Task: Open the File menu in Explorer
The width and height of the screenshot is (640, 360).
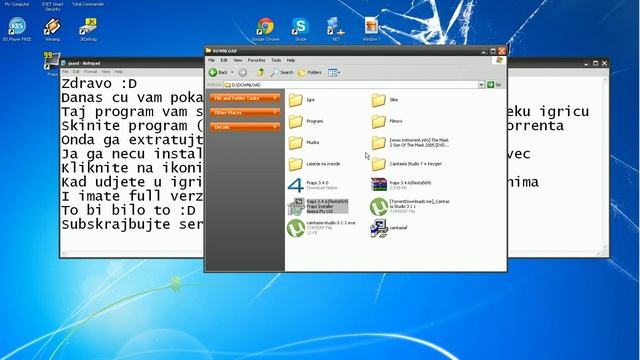Action: (x=211, y=60)
